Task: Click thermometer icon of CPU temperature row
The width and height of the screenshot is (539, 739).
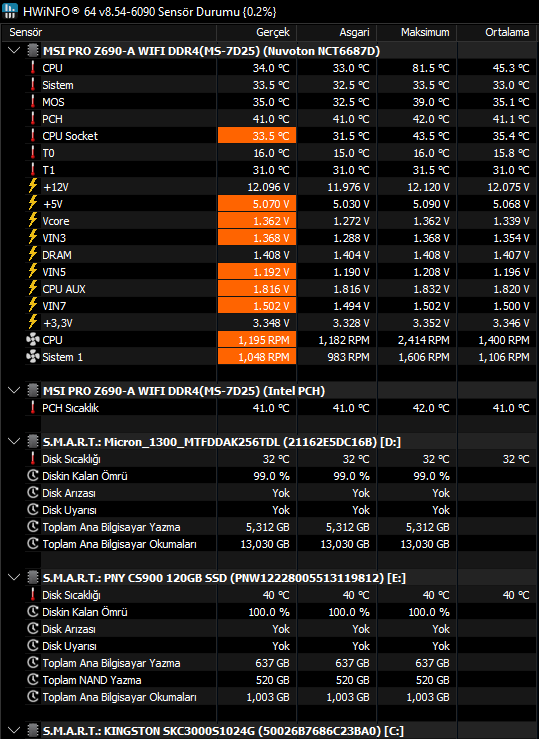Action: tap(33, 67)
